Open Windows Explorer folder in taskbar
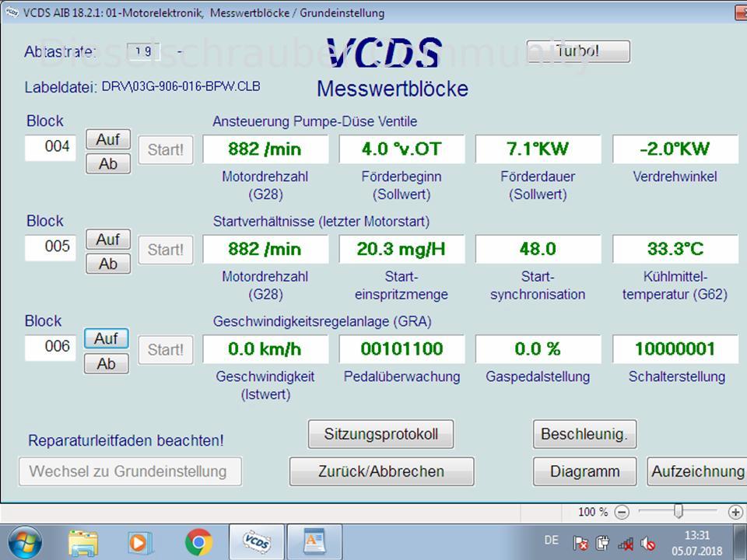The height and width of the screenshot is (560, 747). (x=83, y=542)
